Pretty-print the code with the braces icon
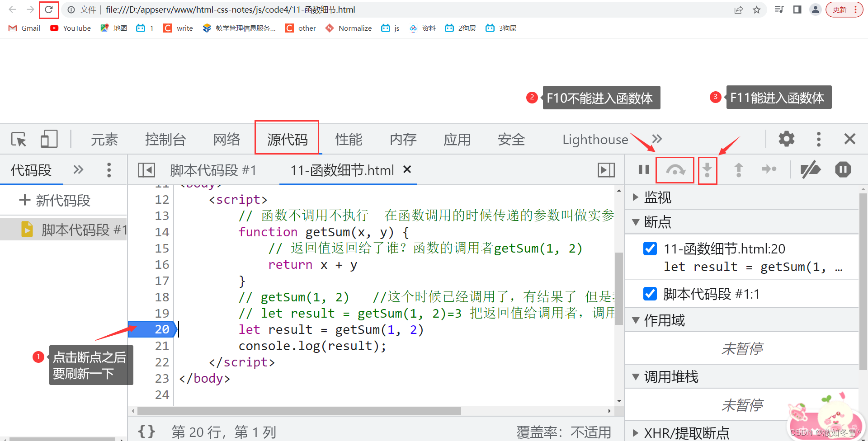 click(146, 432)
